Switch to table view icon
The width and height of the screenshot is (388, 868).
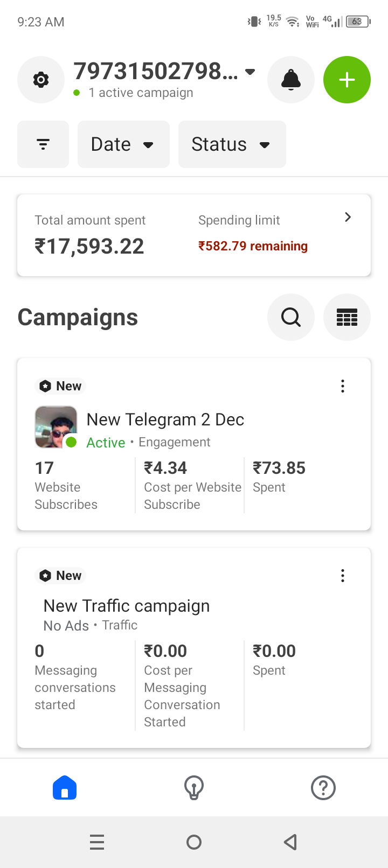(347, 317)
